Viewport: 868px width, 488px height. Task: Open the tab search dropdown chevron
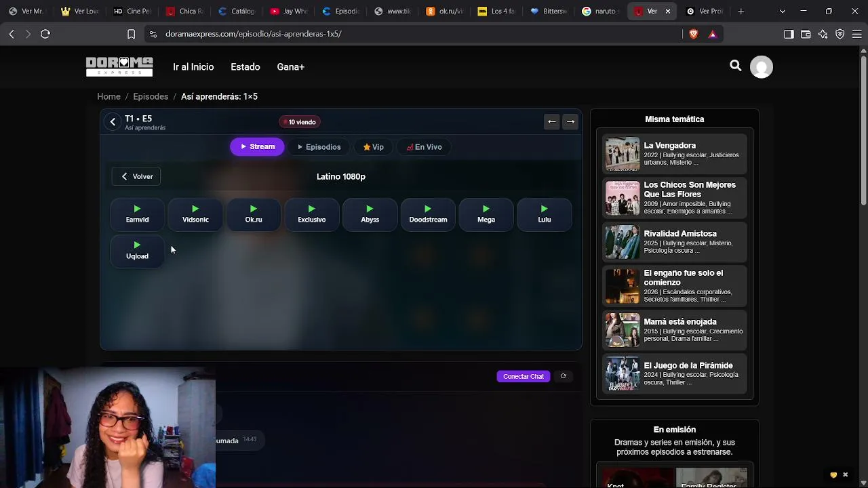tap(782, 12)
